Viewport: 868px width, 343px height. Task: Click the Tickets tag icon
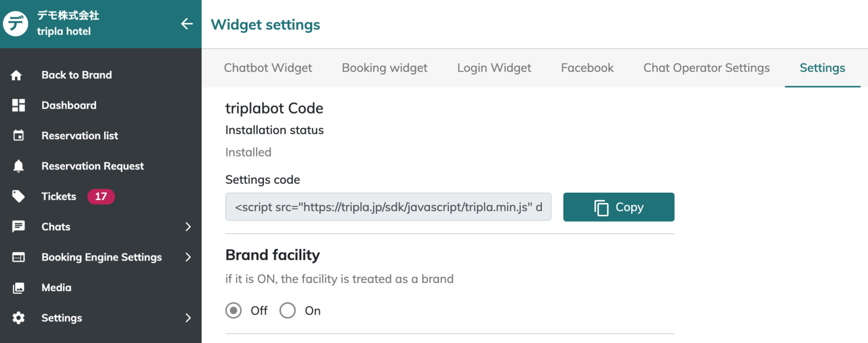(18, 197)
